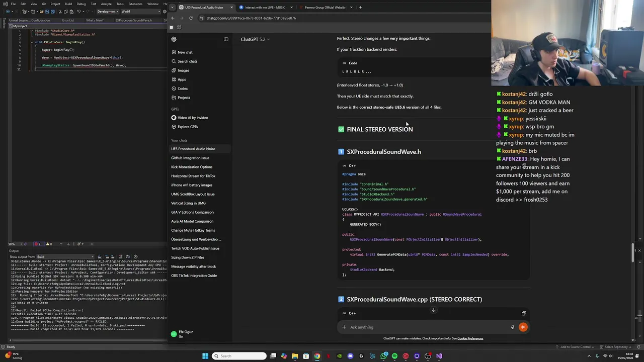Open Spotify from the taskbar
The image size is (644, 362).
pyautogui.click(x=394, y=356)
